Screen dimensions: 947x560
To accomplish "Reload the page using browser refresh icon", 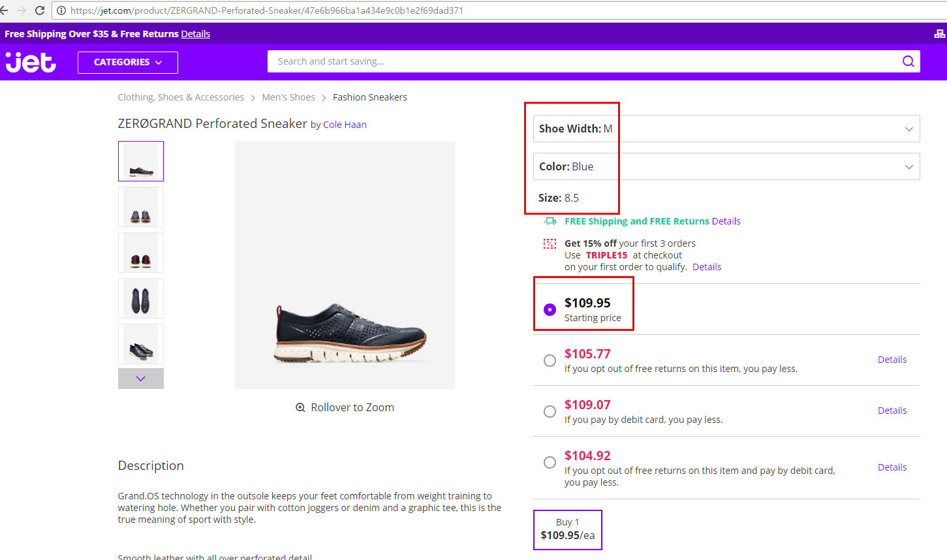I will click(x=39, y=10).
